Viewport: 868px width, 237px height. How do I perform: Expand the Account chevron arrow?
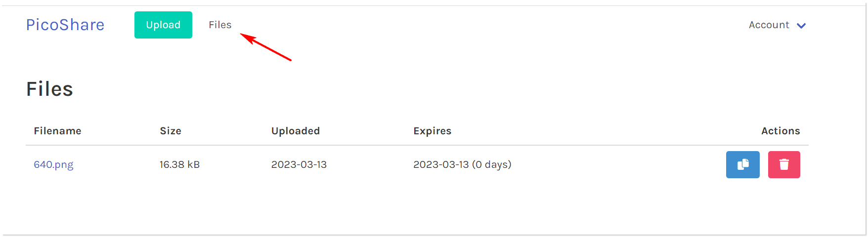coord(801,26)
